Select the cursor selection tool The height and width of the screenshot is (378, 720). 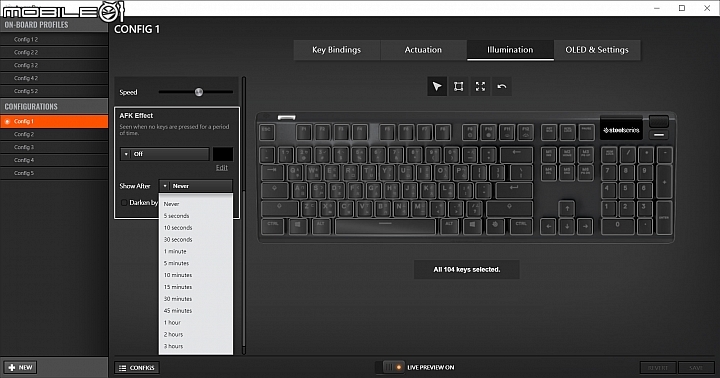437,86
